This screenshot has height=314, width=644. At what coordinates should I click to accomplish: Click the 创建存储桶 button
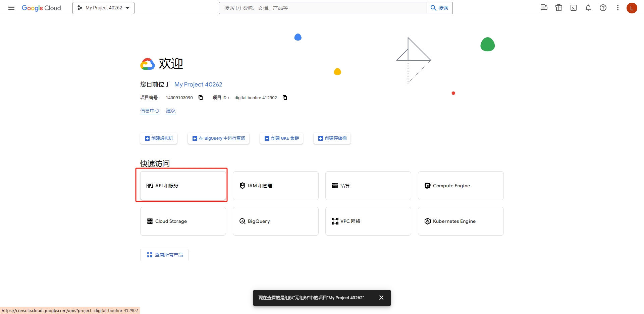pyautogui.click(x=332, y=138)
